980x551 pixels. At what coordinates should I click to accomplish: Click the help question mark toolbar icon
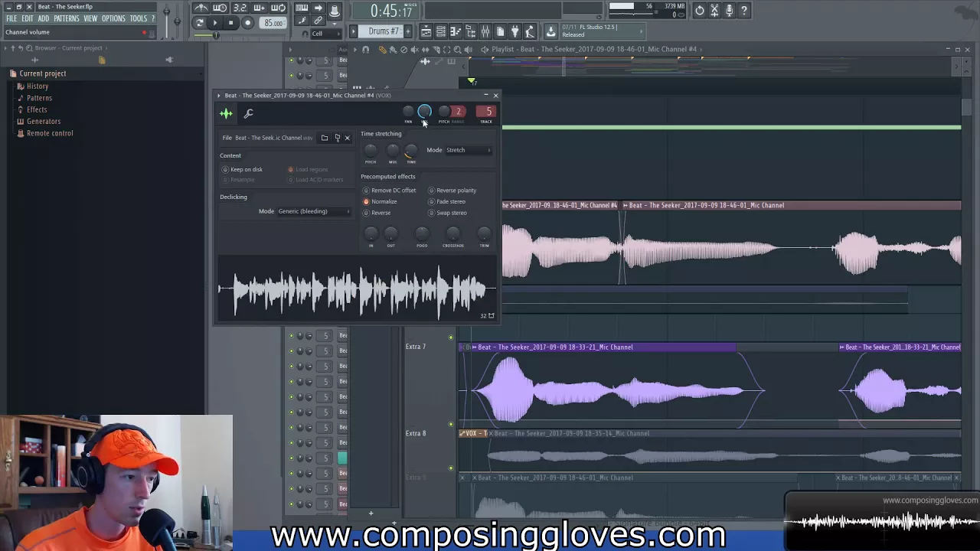(x=744, y=11)
